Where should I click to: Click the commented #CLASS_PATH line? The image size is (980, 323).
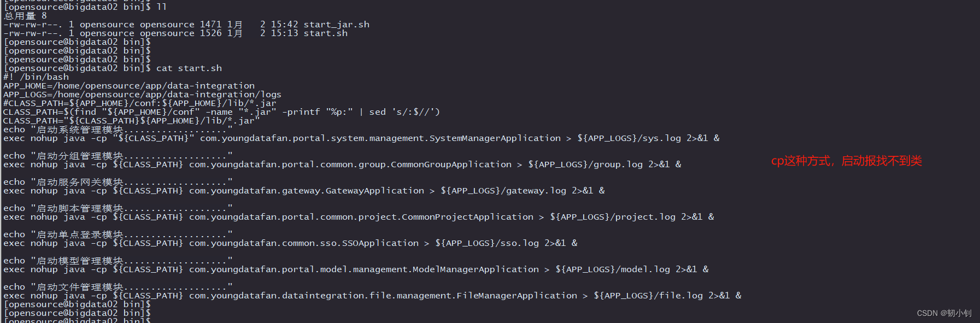139,103
